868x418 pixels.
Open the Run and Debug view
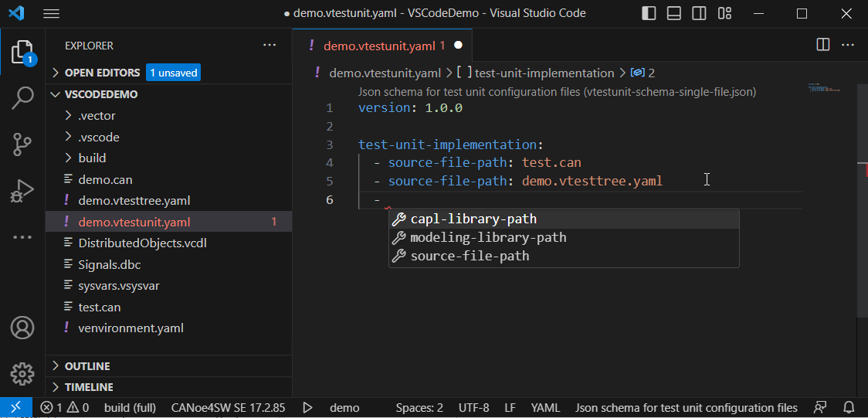(x=22, y=191)
